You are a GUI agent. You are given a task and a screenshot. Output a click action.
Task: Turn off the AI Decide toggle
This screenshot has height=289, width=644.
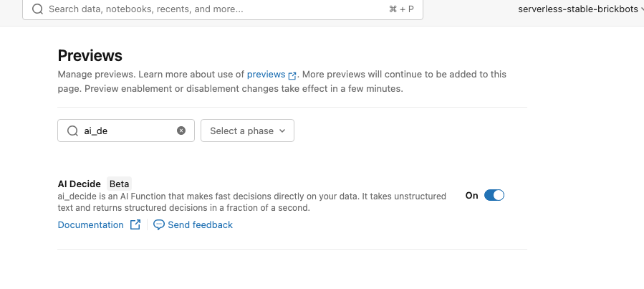[494, 195]
